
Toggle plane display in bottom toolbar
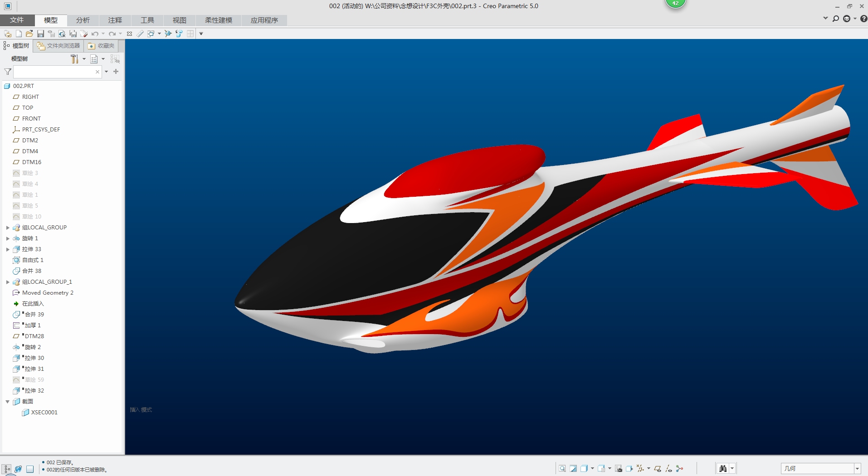click(658, 468)
